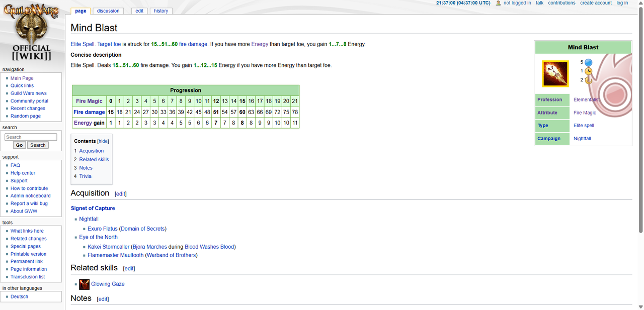Viewport: 644px width, 310px height.
Task: Open Fire Magic in the Progression table
Action: (89, 101)
